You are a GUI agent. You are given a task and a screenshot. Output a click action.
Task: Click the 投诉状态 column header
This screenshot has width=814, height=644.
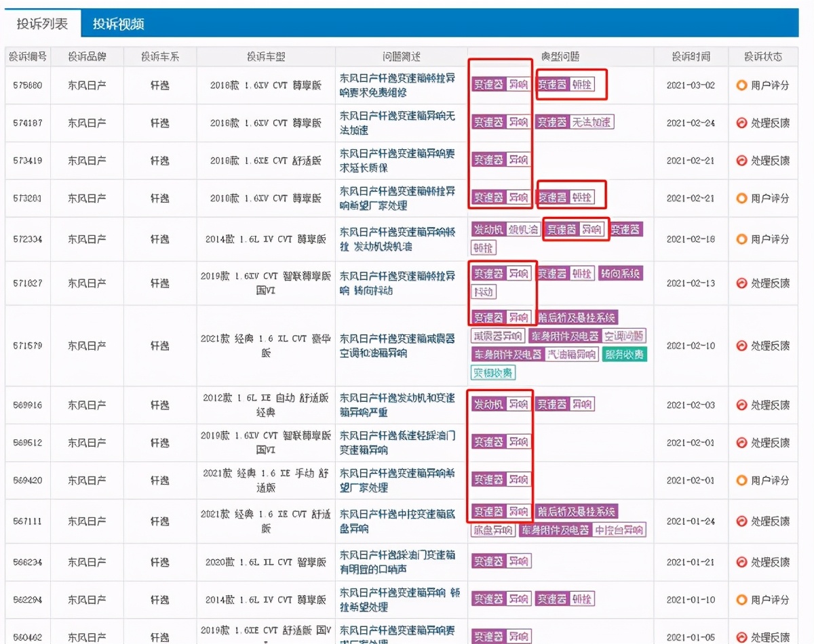coord(762,57)
